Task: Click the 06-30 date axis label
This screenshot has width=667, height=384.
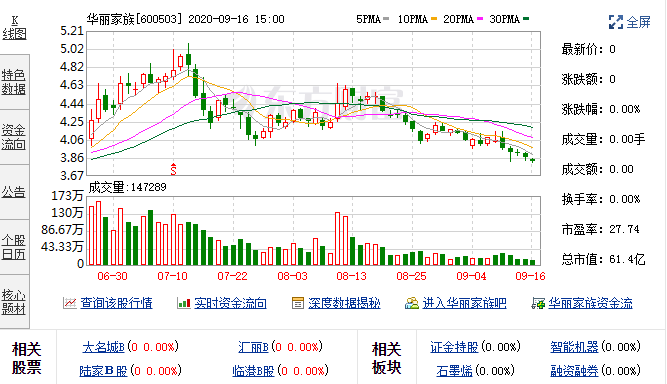Action: (112, 276)
